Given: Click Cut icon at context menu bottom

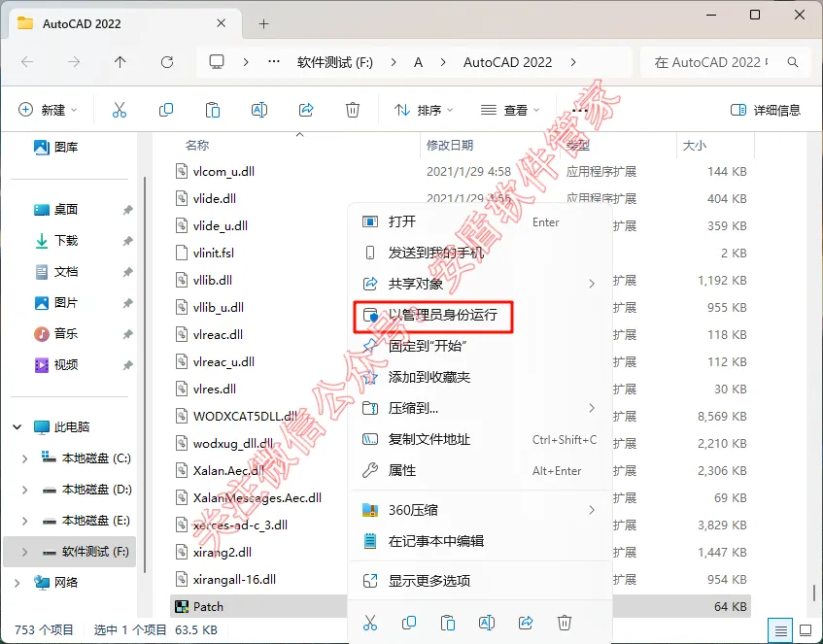Looking at the screenshot, I should tap(370, 623).
